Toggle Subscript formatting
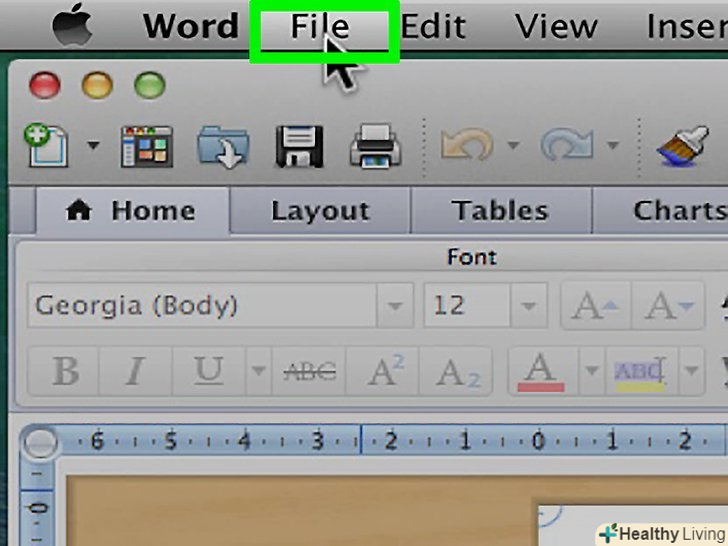The height and width of the screenshot is (546, 728). [x=456, y=371]
